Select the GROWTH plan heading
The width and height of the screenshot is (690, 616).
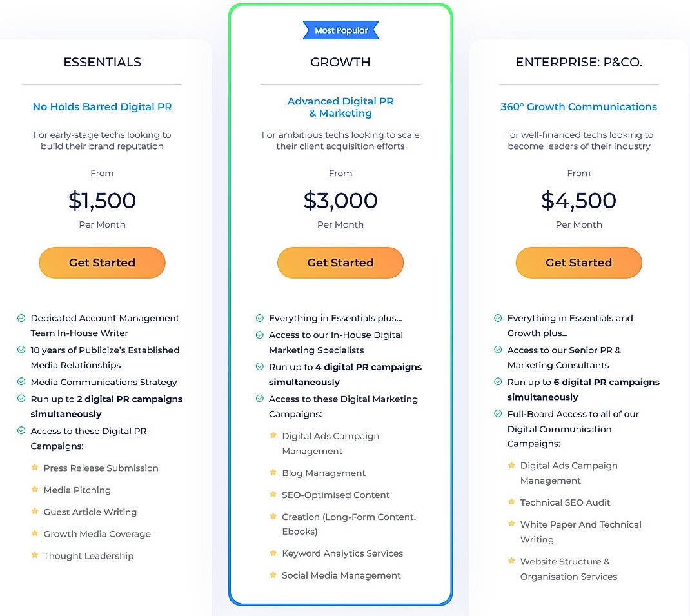point(340,62)
